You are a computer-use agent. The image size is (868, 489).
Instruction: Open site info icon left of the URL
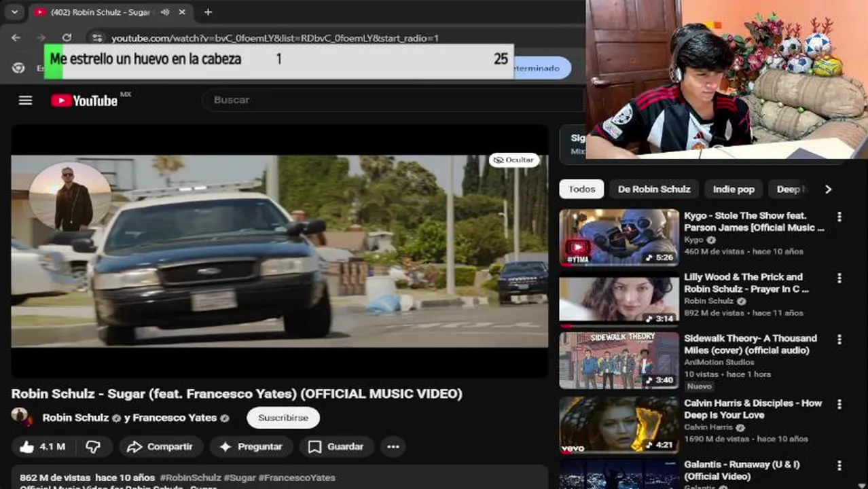(97, 38)
